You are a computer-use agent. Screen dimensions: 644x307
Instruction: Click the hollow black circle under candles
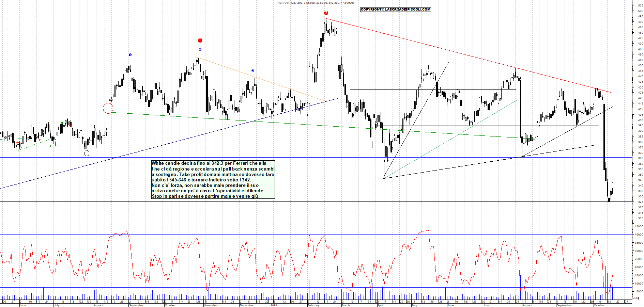point(87,153)
